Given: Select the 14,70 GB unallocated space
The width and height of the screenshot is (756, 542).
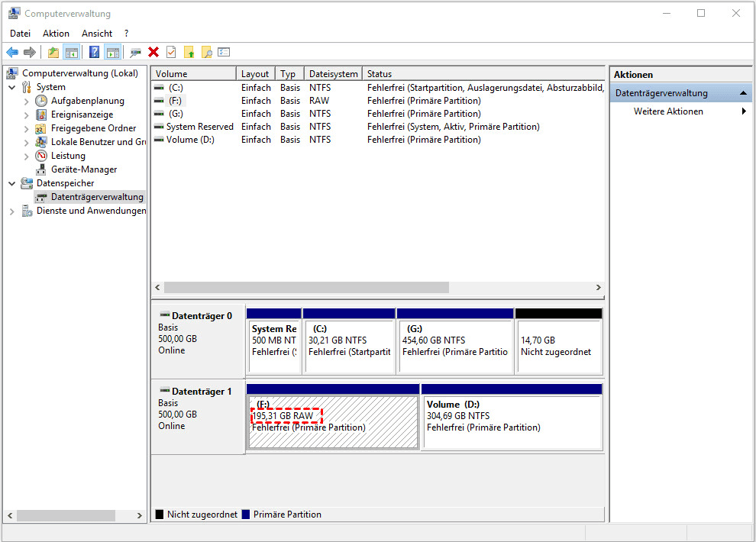Looking at the screenshot, I should 559,340.
